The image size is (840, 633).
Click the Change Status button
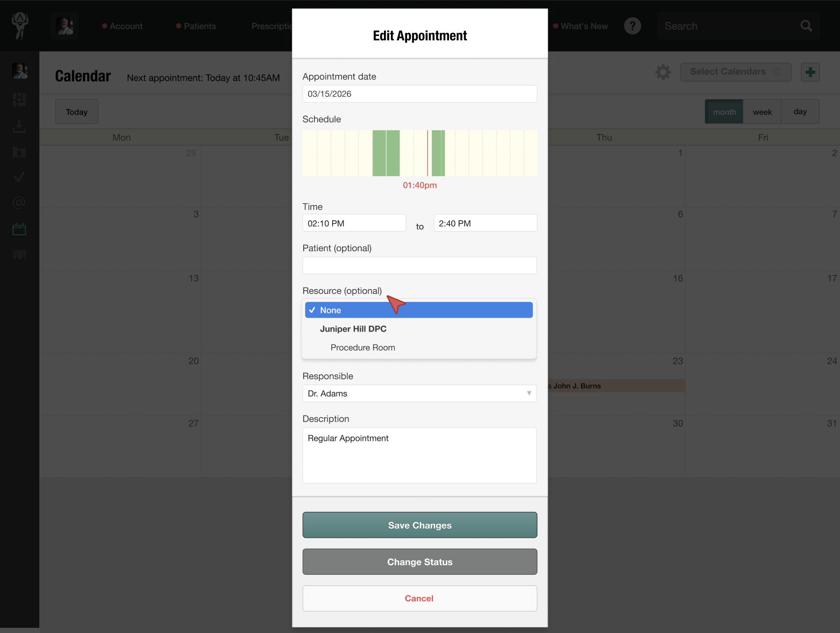tap(419, 562)
